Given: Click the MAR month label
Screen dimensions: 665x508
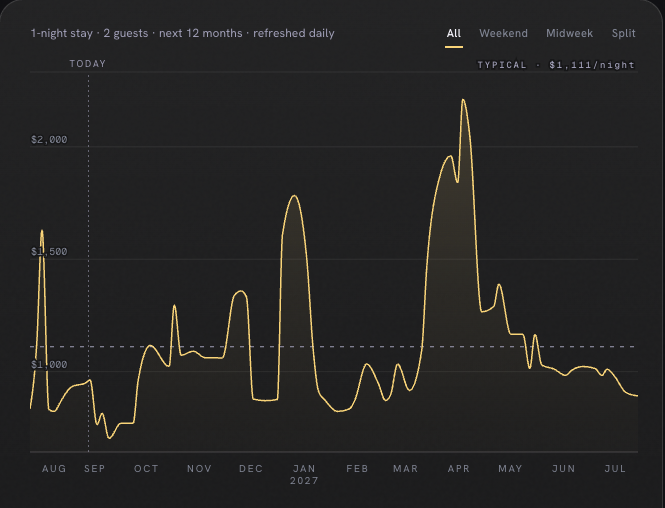Looking at the screenshot, I should pyautogui.click(x=406, y=469).
